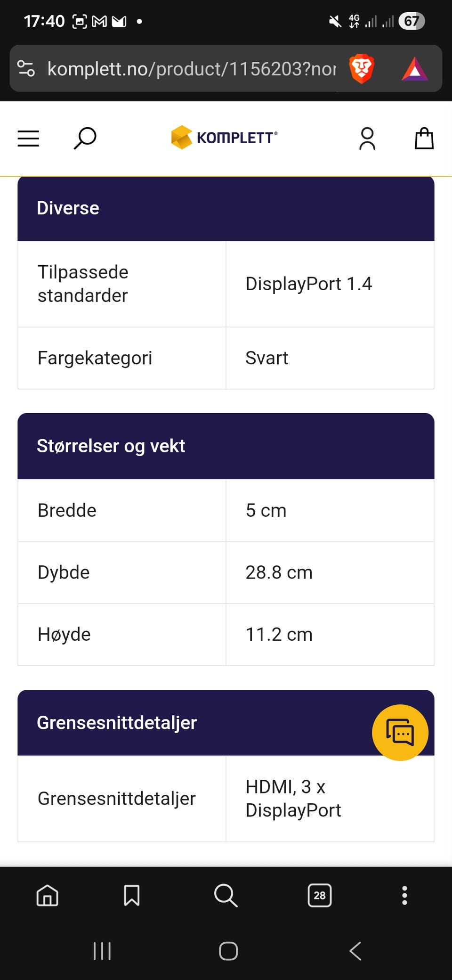This screenshot has height=980, width=452.
Task: Open the three-dot browser menu
Action: tap(404, 895)
